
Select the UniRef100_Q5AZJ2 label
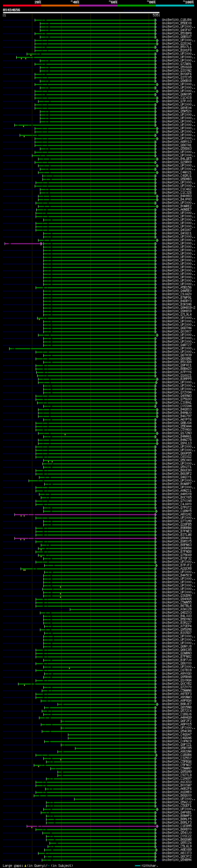tap(177, 802)
